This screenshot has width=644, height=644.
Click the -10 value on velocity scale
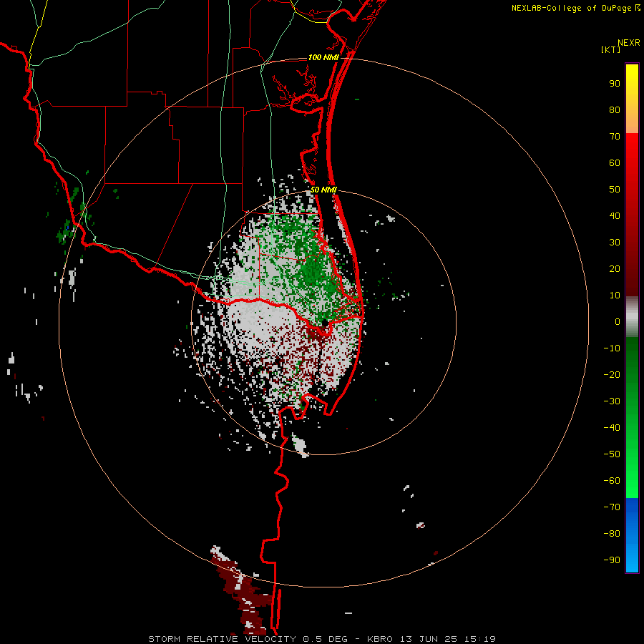(x=612, y=348)
